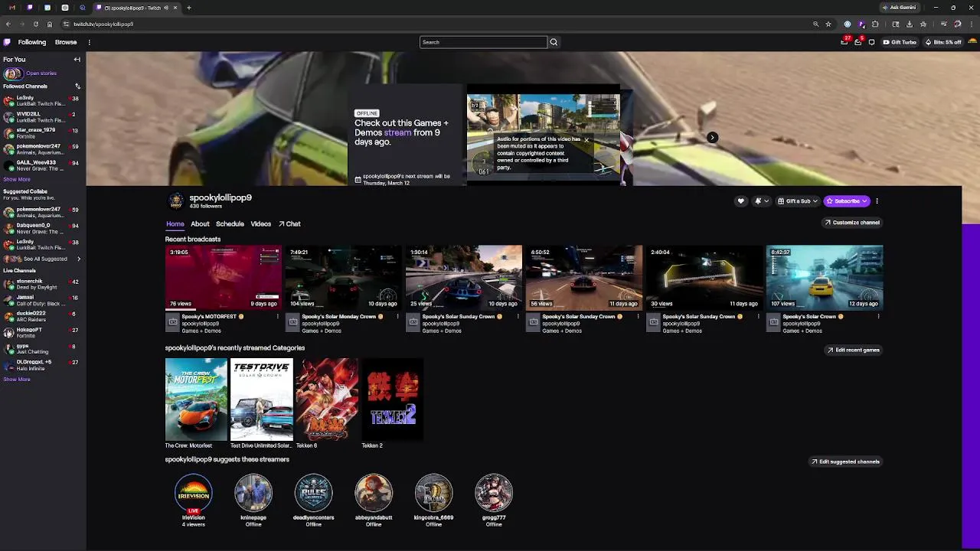The height and width of the screenshot is (551, 980).
Task: Open Chrome downloads icon
Action: 910,24
